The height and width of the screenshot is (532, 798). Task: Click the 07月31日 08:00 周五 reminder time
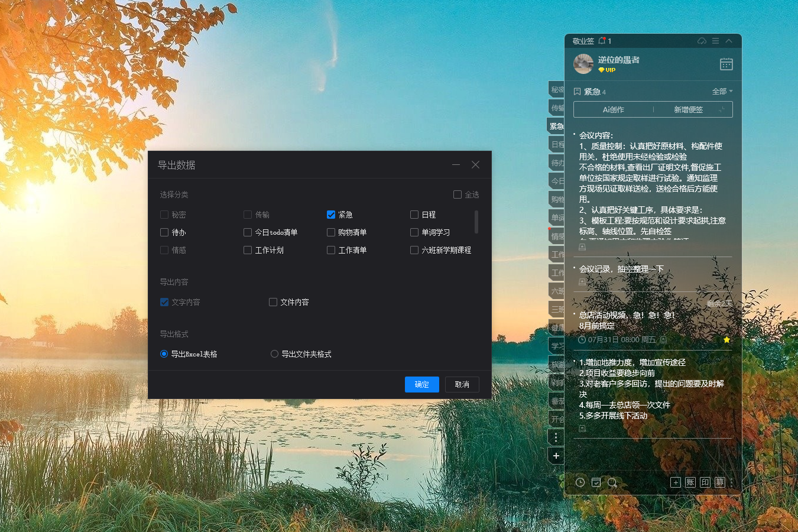pyautogui.click(x=622, y=340)
